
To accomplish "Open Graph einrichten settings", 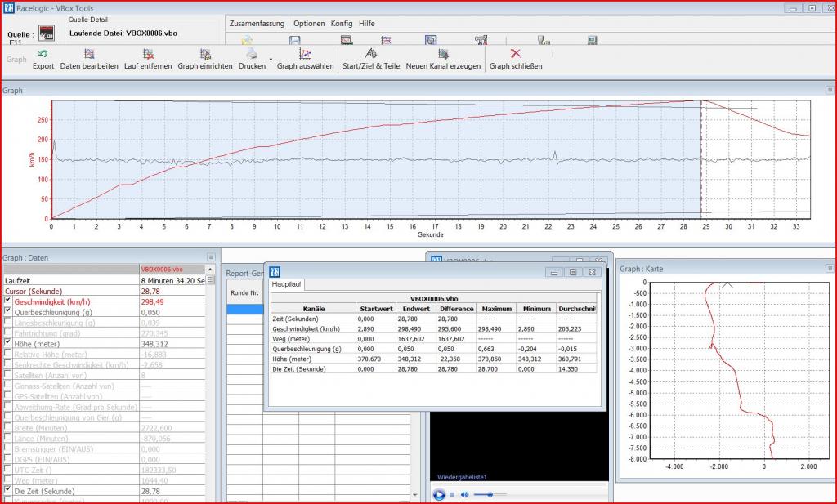I will point(205,54).
